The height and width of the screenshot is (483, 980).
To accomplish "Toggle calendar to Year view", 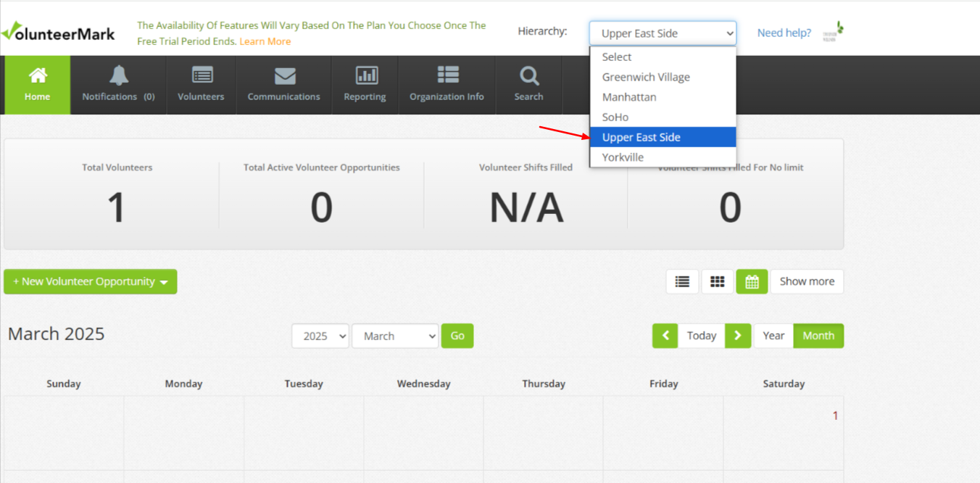I will coord(773,336).
